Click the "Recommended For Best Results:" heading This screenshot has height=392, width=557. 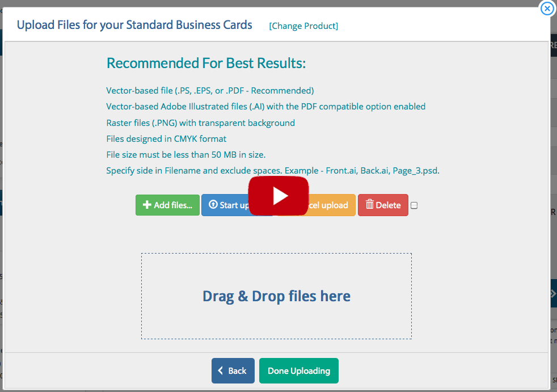click(x=206, y=64)
